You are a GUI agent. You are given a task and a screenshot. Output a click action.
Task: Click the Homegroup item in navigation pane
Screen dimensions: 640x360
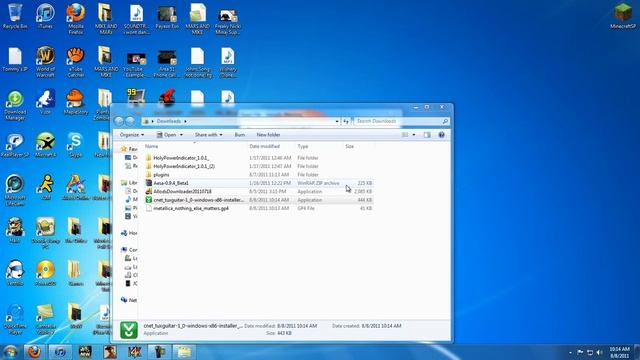point(129,233)
